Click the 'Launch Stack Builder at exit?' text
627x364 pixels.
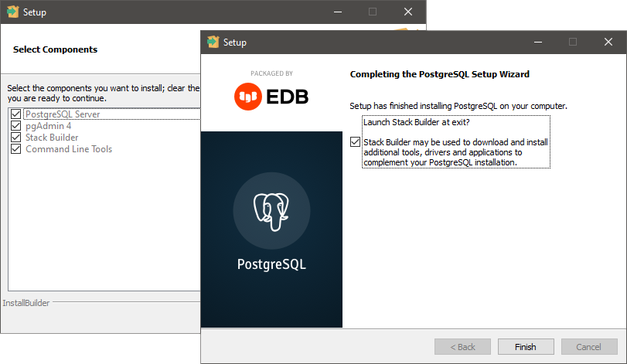tap(416, 122)
